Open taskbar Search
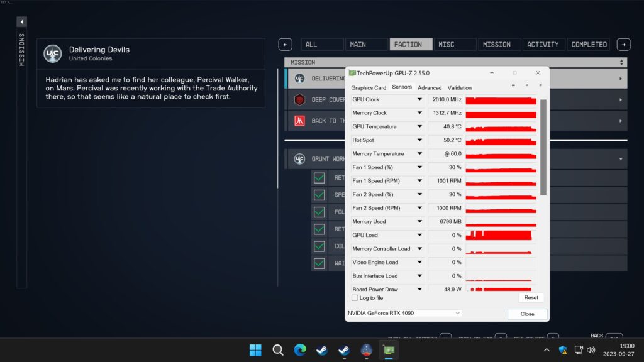 pos(278,350)
